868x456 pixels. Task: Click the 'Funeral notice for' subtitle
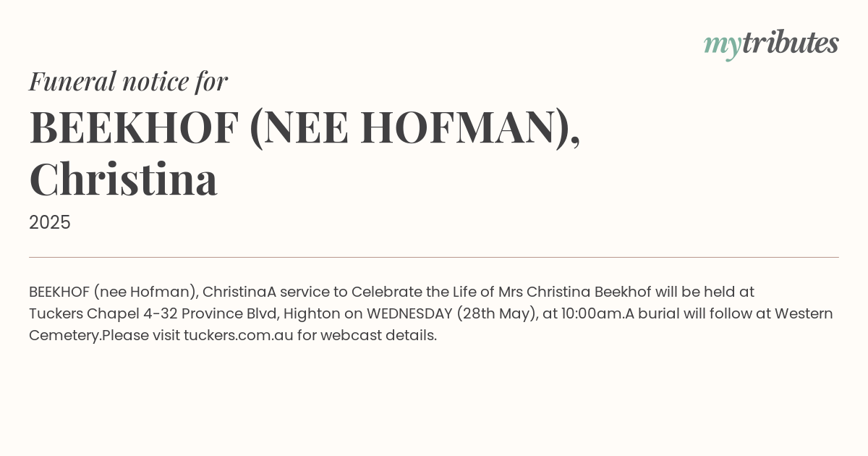click(x=128, y=81)
